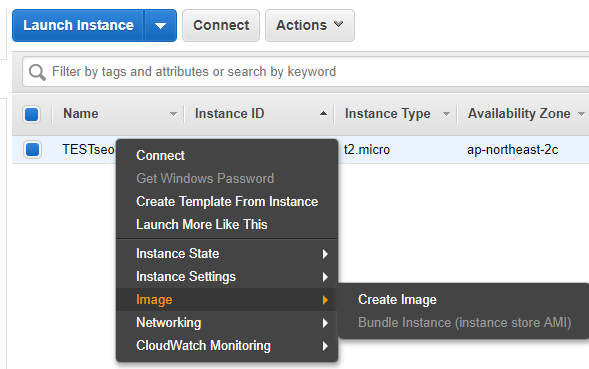Click the Instance Type column arrow
The width and height of the screenshot is (589, 369).
pyautogui.click(x=446, y=114)
